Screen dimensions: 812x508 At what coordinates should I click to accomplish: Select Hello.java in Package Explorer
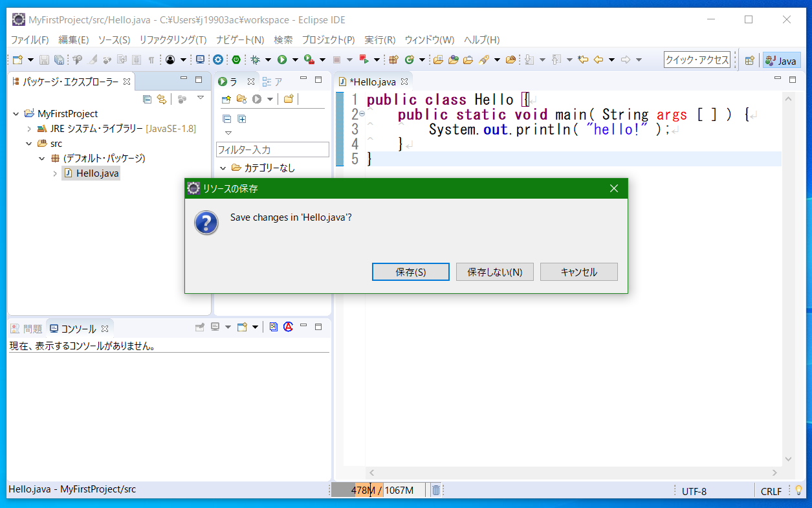(x=91, y=173)
